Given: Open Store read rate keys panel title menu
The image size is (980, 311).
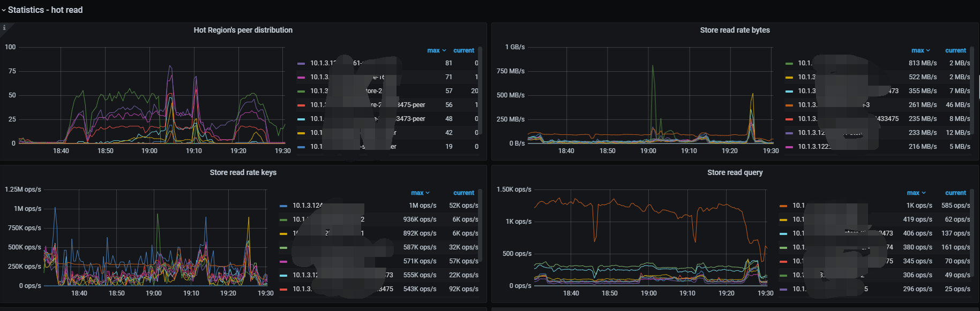Looking at the screenshot, I should coord(243,172).
